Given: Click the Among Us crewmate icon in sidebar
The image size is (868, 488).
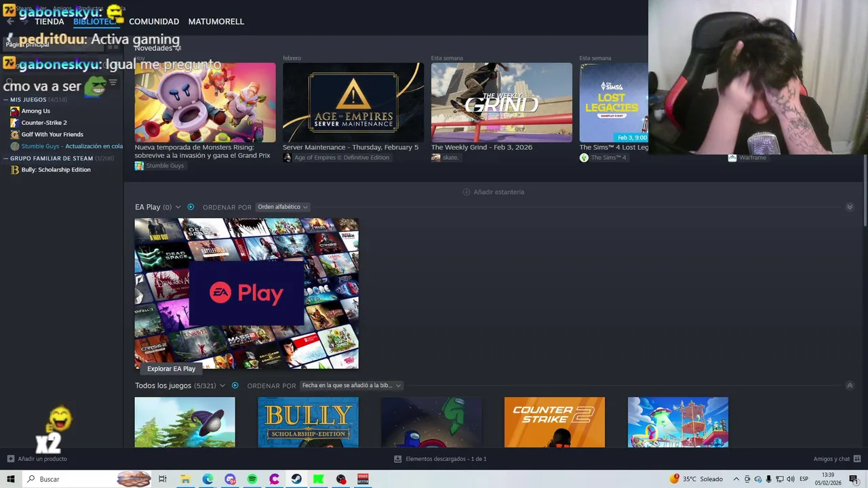Looking at the screenshot, I should pos(15,111).
